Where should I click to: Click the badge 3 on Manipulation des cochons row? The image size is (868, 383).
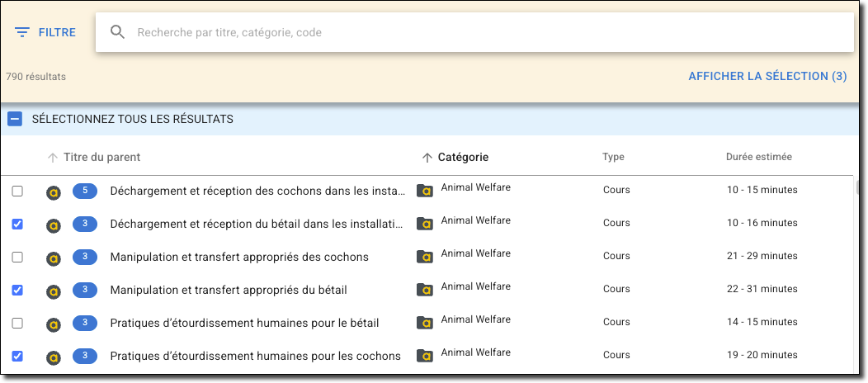pos(85,257)
